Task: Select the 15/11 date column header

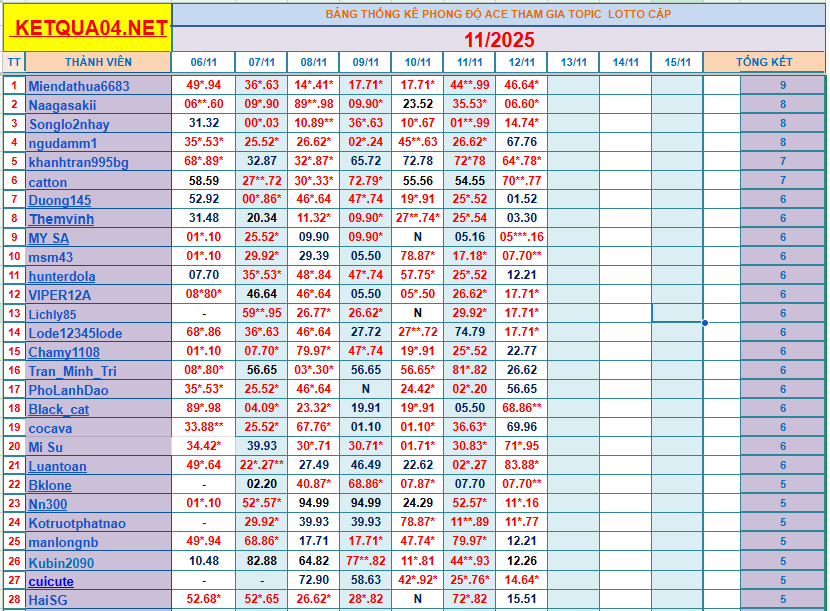Action: [x=677, y=62]
